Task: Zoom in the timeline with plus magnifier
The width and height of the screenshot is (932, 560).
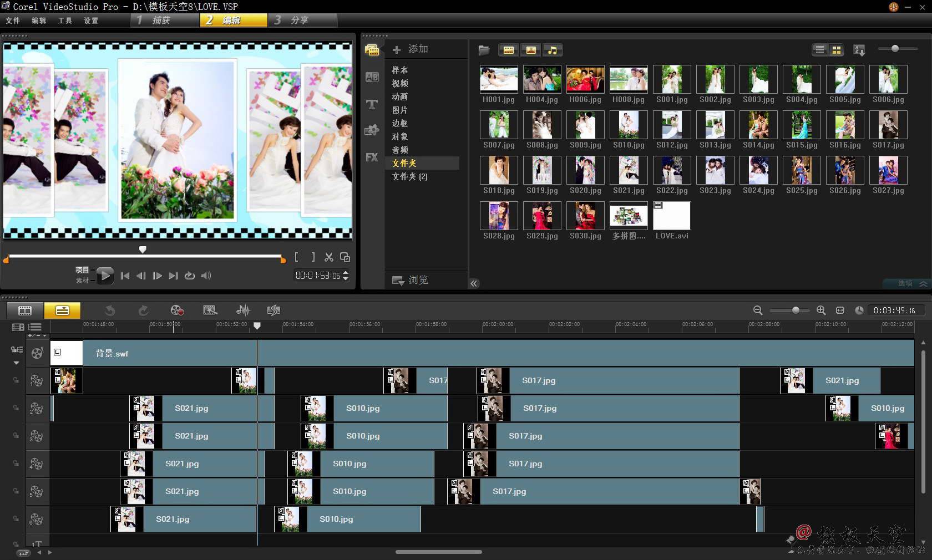Action: 821,310
